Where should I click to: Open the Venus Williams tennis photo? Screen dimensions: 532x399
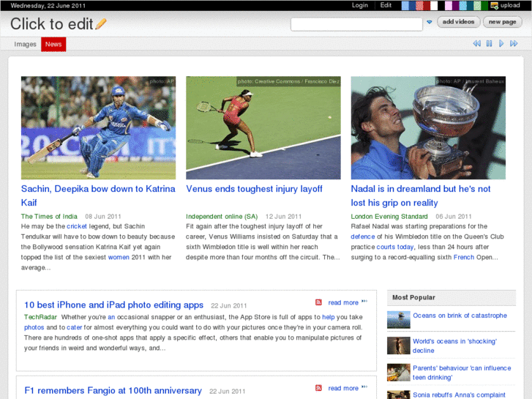pos(263,127)
